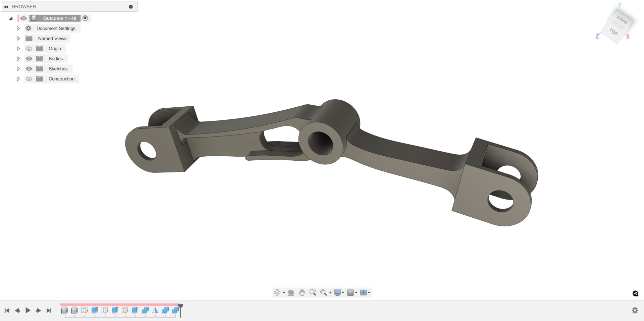Click a sketch feature in the timeline
644x321 pixels.
point(85,310)
